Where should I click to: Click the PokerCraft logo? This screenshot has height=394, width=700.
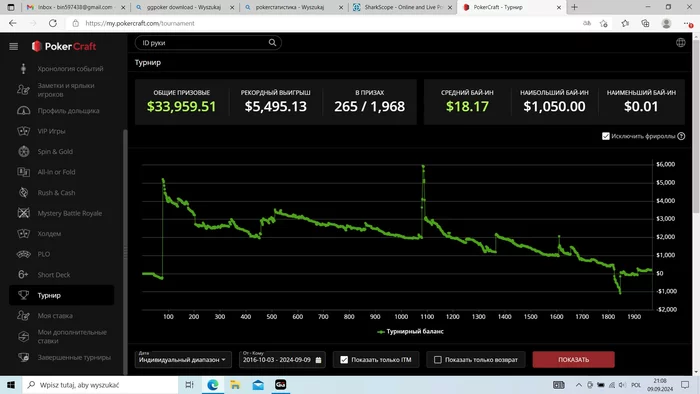click(x=64, y=46)
